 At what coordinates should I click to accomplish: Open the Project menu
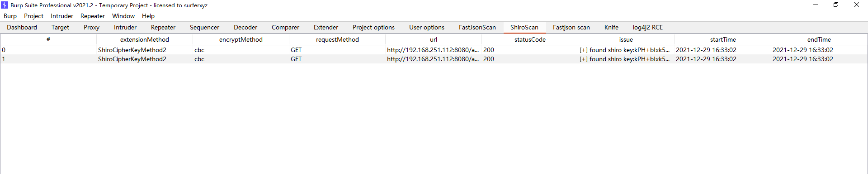[x=33, y=16]
